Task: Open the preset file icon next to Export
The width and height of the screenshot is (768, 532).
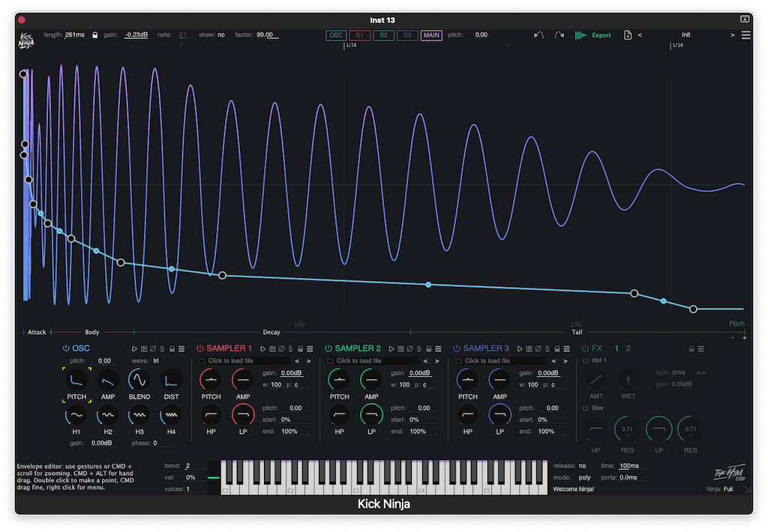Action: coord(628,35)
